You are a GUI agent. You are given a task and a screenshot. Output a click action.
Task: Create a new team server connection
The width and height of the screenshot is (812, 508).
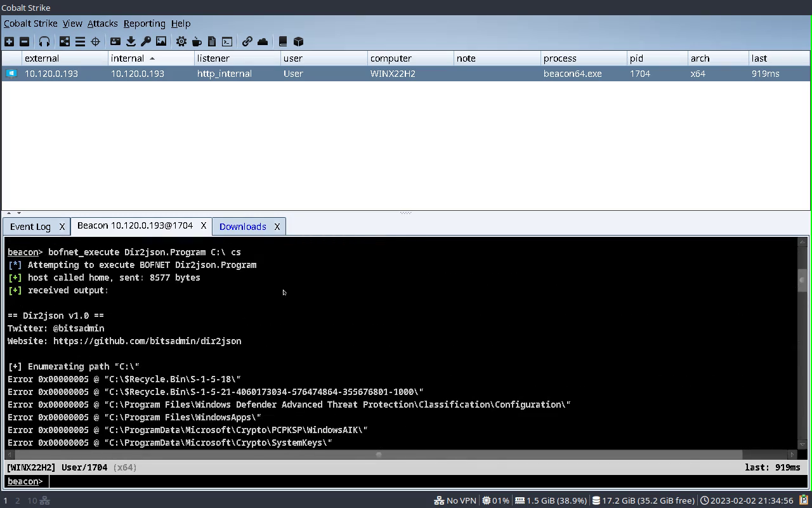point(9,41)
